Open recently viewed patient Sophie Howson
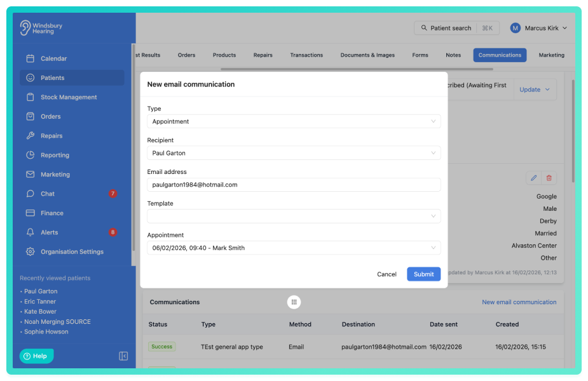The height and width of the screenshot is (381, 588). point(46,331)
